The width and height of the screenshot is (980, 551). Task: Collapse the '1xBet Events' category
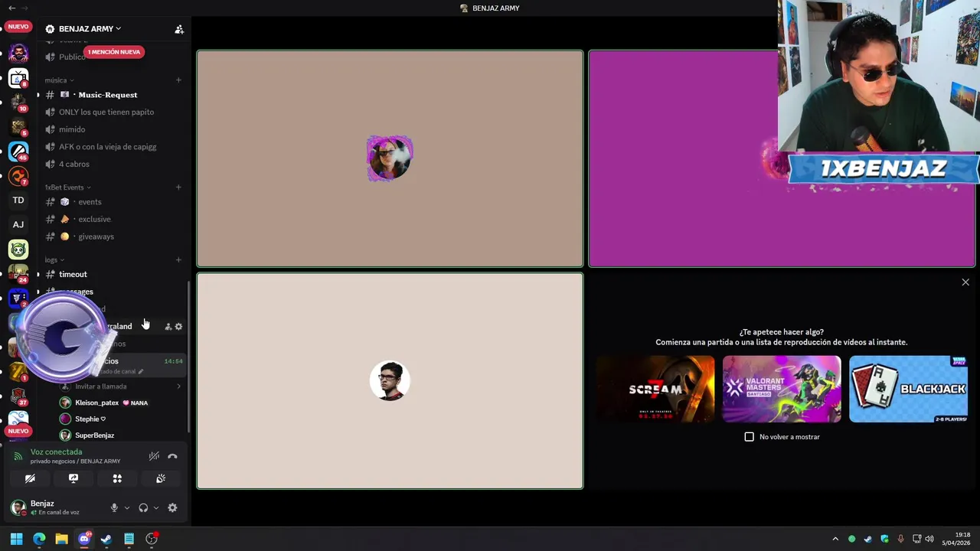67,187
